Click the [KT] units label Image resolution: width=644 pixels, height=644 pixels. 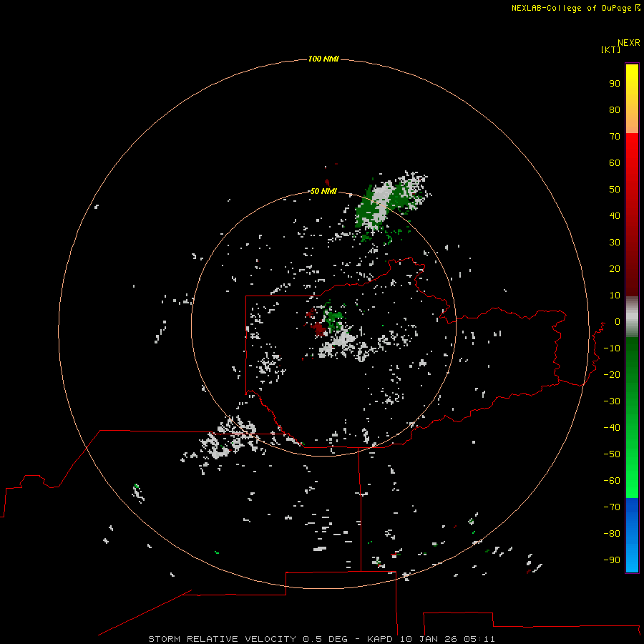click(x=611, y=49)
